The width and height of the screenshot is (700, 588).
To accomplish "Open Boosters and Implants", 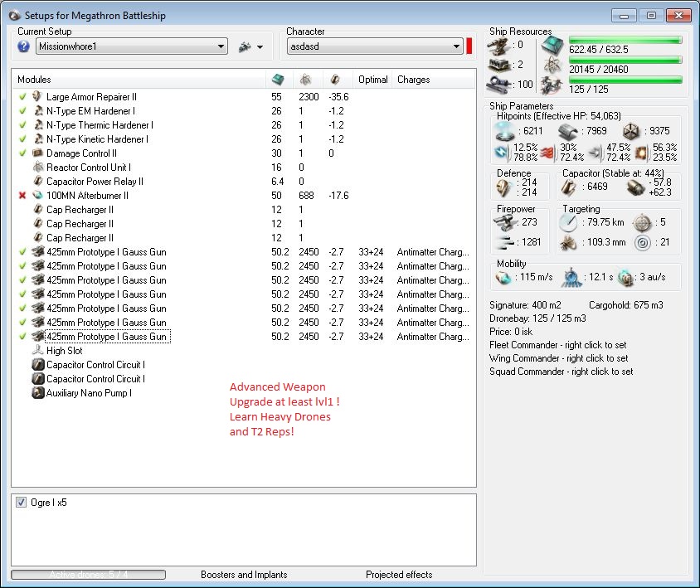I will pos(244,575).
